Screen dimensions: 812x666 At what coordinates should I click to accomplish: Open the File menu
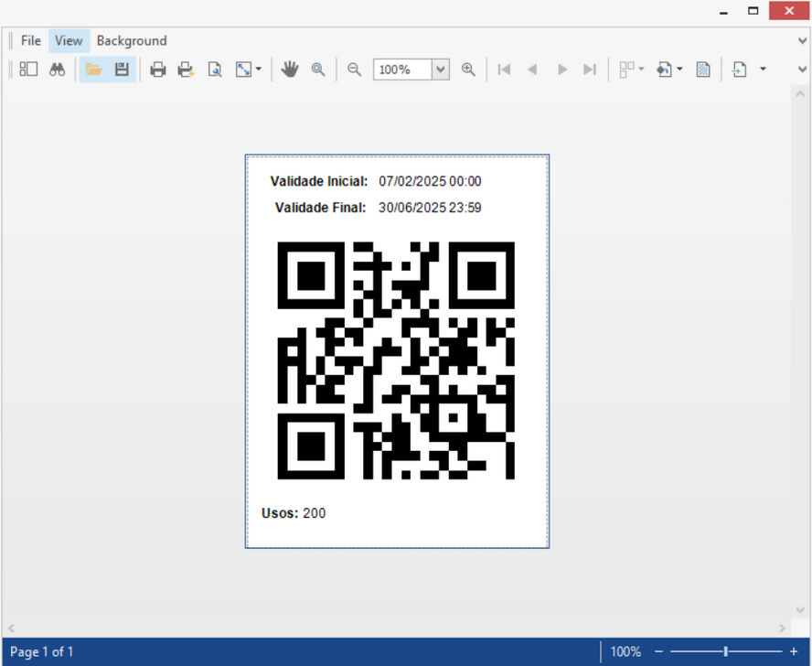[x=31, y=40]
